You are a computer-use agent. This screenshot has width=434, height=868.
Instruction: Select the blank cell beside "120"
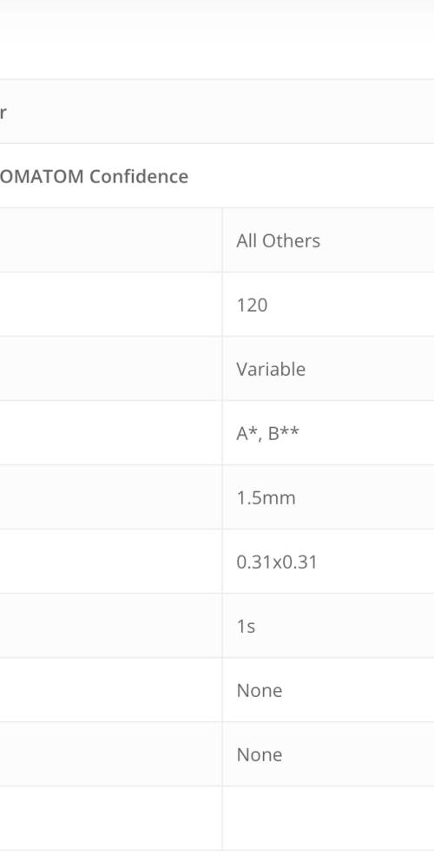pyautogui.click(x=111, y=305)
